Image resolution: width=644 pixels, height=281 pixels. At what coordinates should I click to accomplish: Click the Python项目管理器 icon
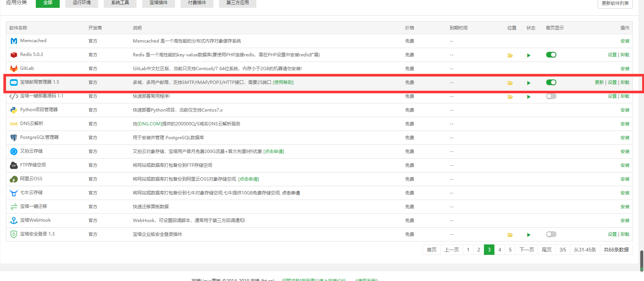click(14, 110)
